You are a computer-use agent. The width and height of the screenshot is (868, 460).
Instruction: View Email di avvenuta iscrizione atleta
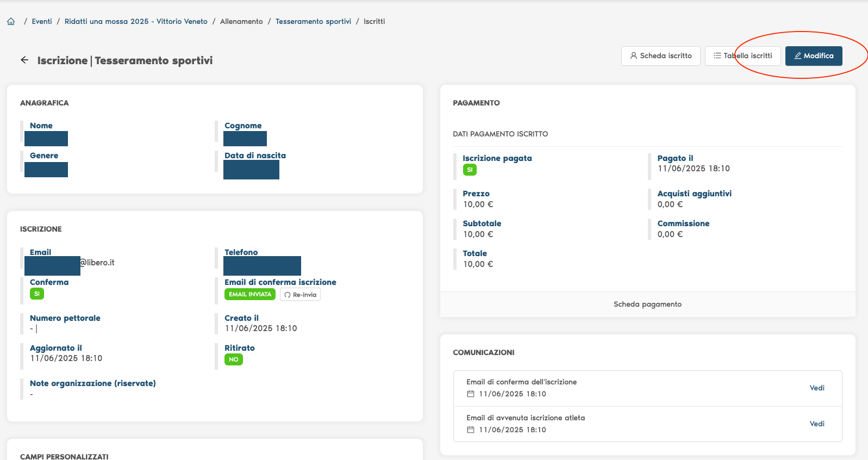(816, 424)
